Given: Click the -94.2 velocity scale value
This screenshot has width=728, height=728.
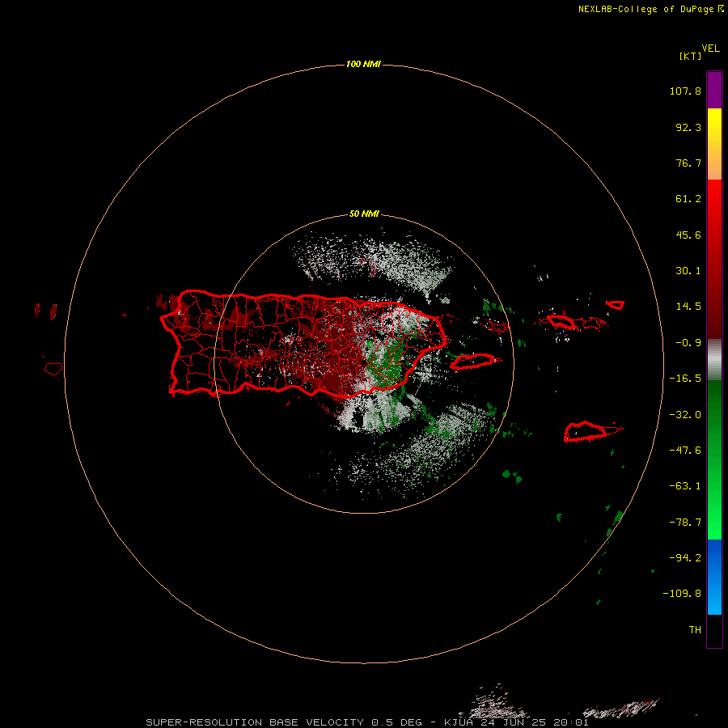Looking at the screenshot, I should [685, 558].
